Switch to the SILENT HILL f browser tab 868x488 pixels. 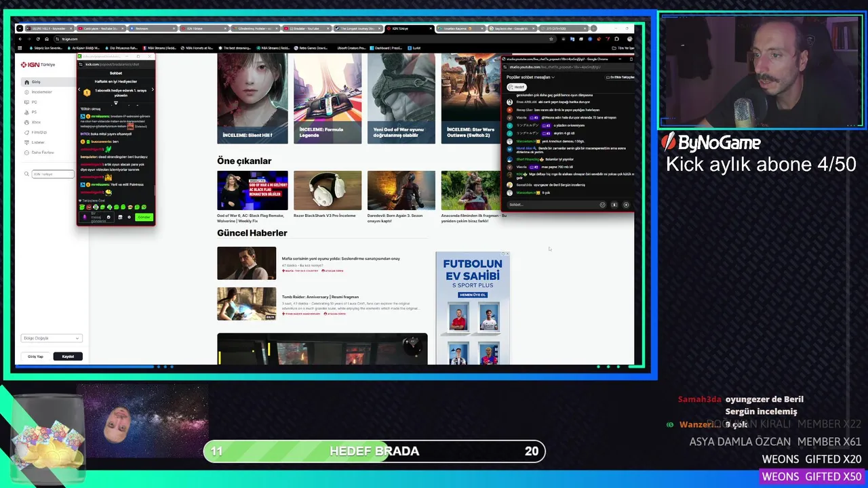pyautogui.click(x=50, y=28)
